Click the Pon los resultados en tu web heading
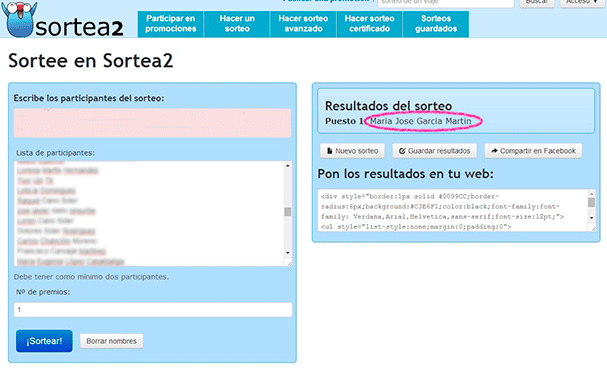Viewport: 607px width, 378px height. click(406, 174)
